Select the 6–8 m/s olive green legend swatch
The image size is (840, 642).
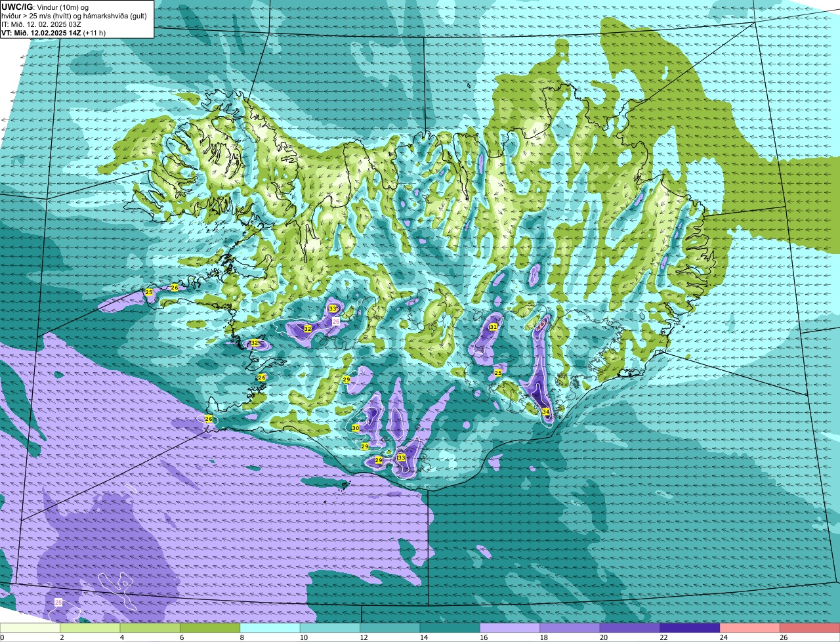click(210, 628)
